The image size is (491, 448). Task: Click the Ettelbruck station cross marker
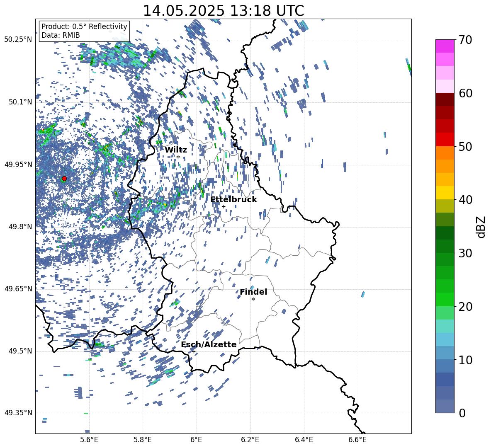click(x=224, y=206)
